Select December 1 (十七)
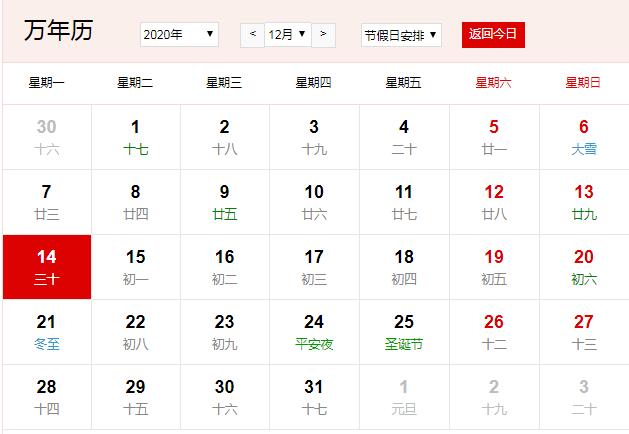This screenshot has width=629, height=434. 136,137
